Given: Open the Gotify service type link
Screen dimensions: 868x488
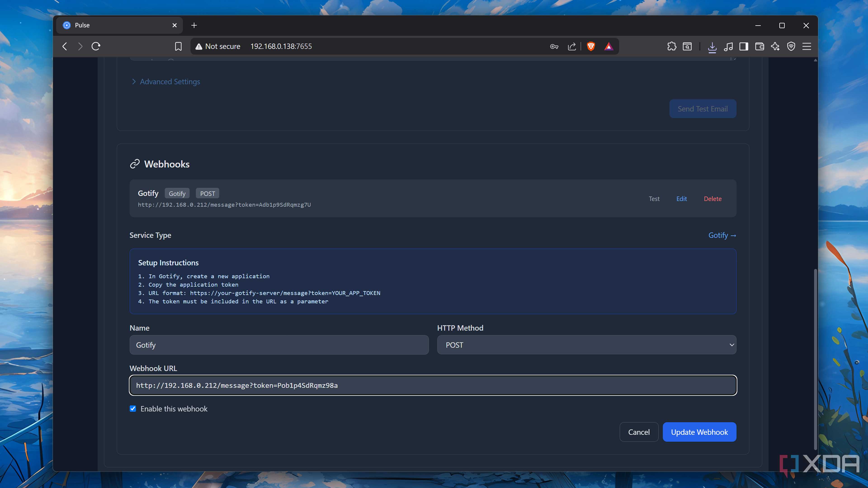Looking at the screenshot, I should point(722,235).
